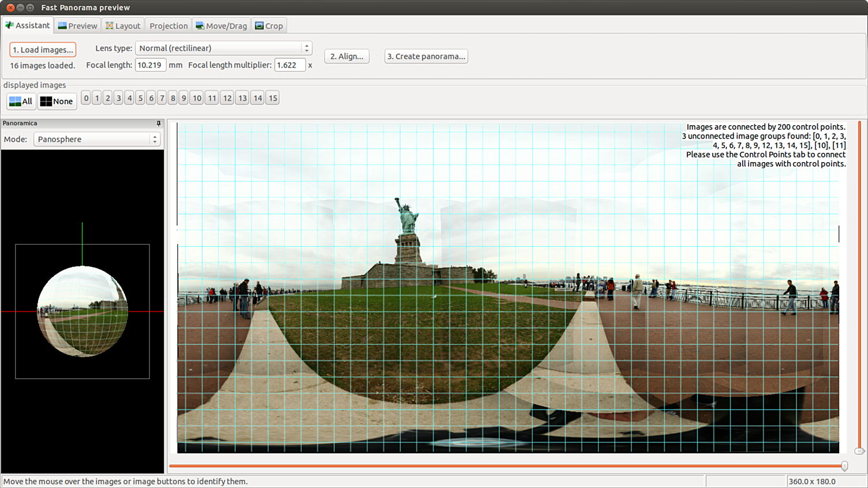Click the Assistant tab icon
Screen dimensions: 868x488
tap(9, 25)
